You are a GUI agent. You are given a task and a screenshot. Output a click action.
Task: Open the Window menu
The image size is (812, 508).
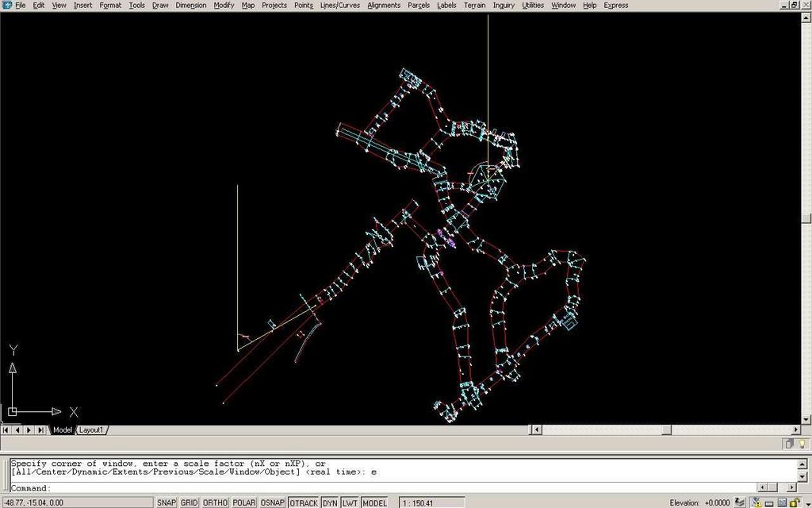564,6
